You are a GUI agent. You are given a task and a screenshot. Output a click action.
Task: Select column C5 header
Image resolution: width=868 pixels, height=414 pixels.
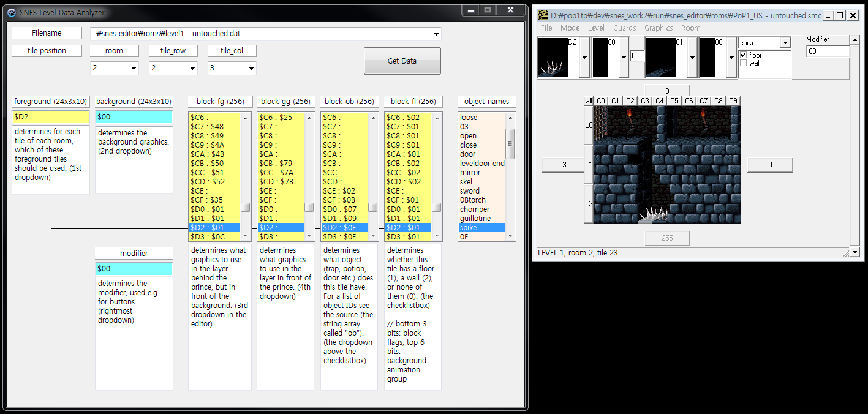(x=674, y=101)
